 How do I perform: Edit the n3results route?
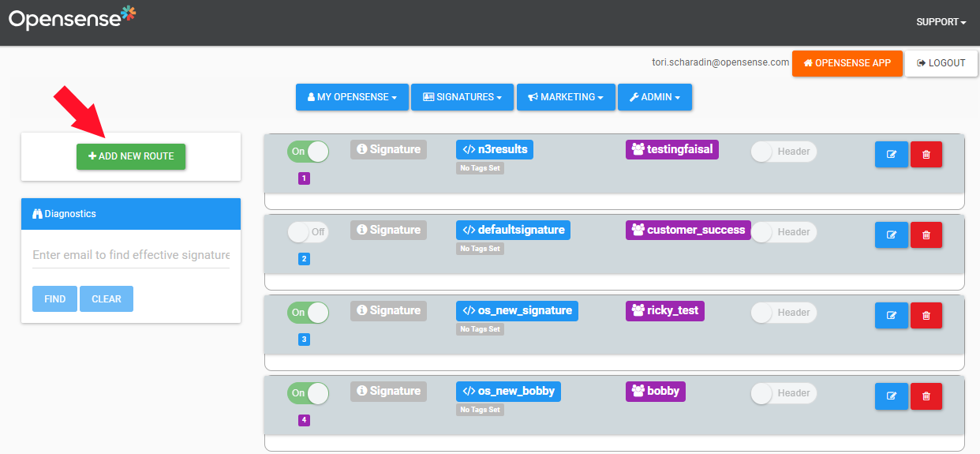892,155
